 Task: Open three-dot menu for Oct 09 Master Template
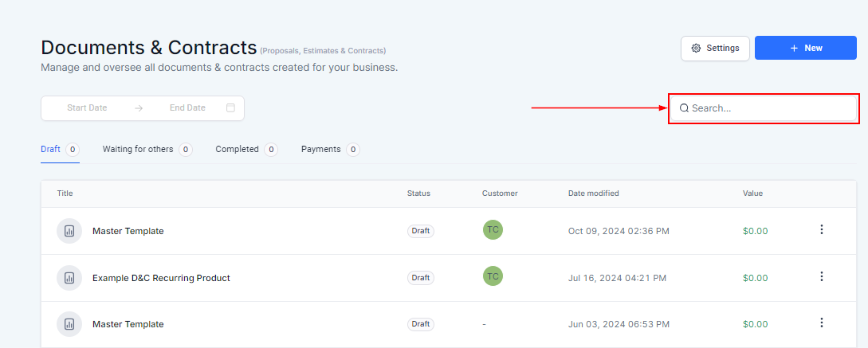(822, 229)
